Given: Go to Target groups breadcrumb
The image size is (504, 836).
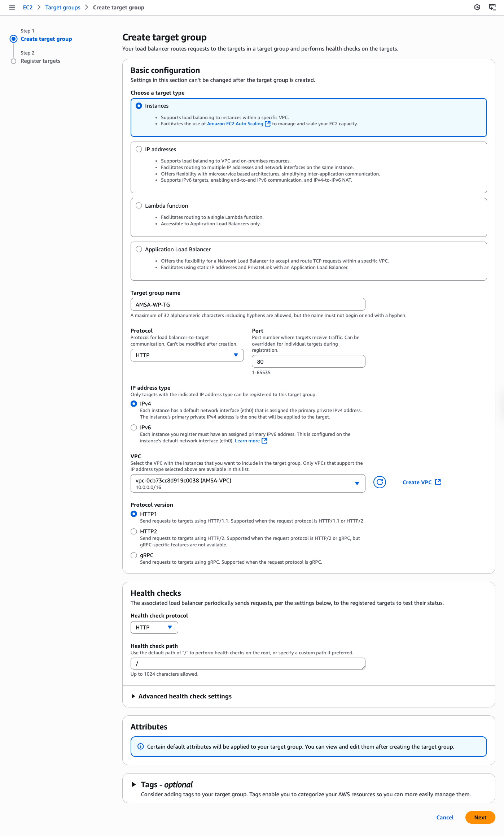Looking at the screenshot, I should pyautogui.click(x=63, y=7).
